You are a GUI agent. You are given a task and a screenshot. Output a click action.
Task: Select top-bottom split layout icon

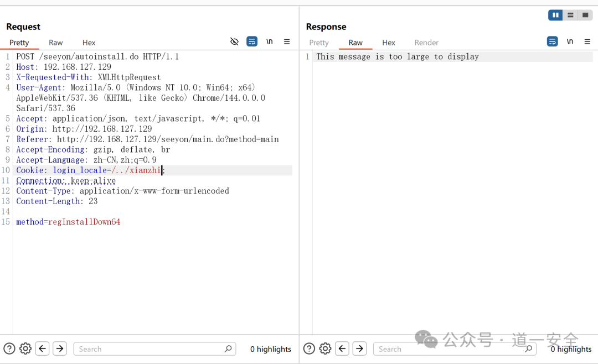tap(570, 15)
